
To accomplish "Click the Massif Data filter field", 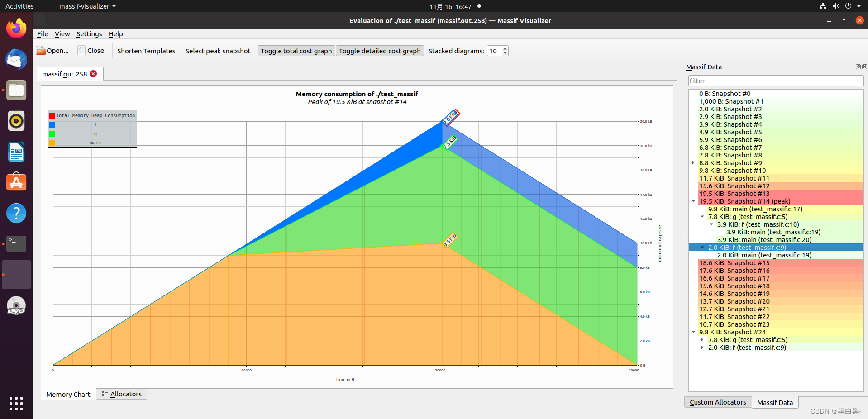I will click(x=776, y=81).
